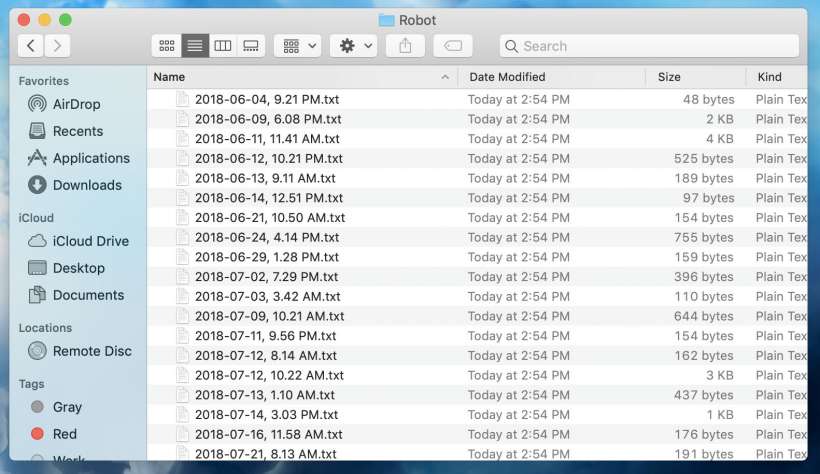Open Downloads folder in the sidebar
This screenshot has width=820, height=474.
click(87, 185)
